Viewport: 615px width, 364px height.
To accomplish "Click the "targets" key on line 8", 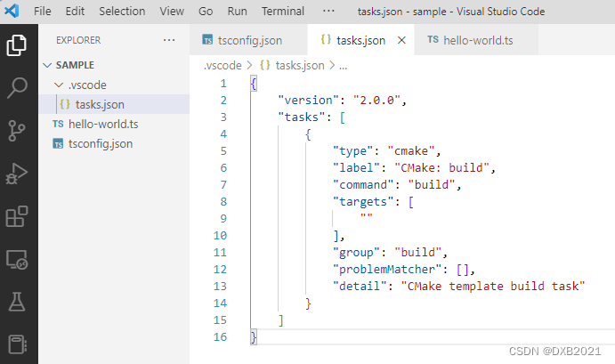I will (363, 202).
